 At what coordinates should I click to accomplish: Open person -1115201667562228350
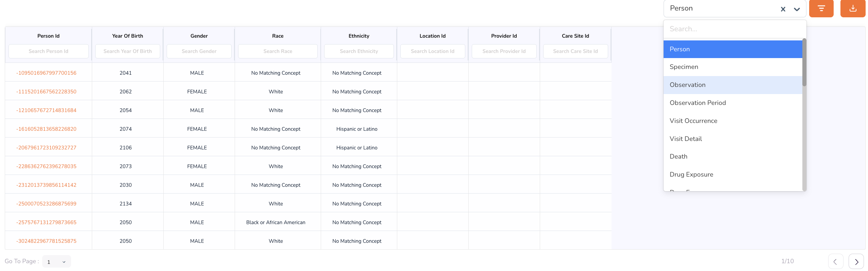[x=46, y=92]
